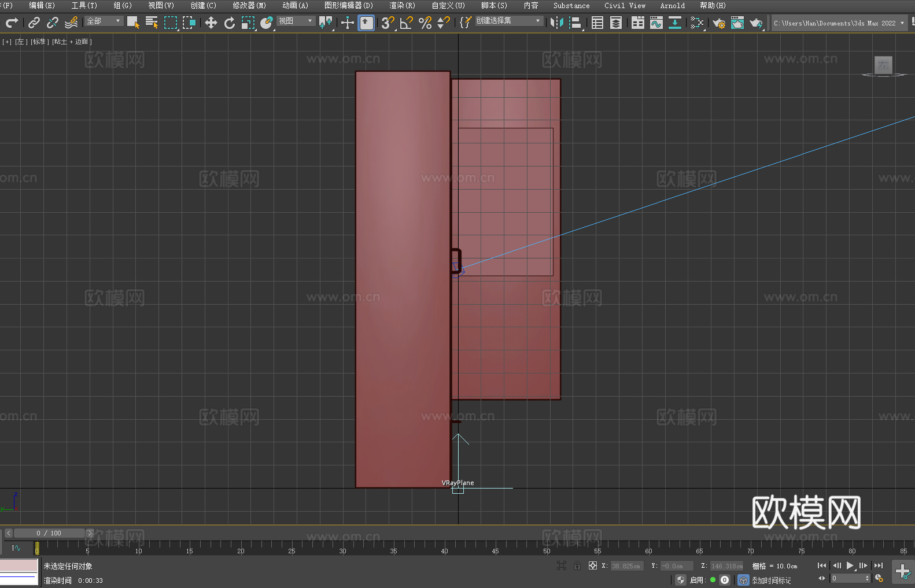
Task: Open mini curve editor on the timeline
Action: click(16, 548)
